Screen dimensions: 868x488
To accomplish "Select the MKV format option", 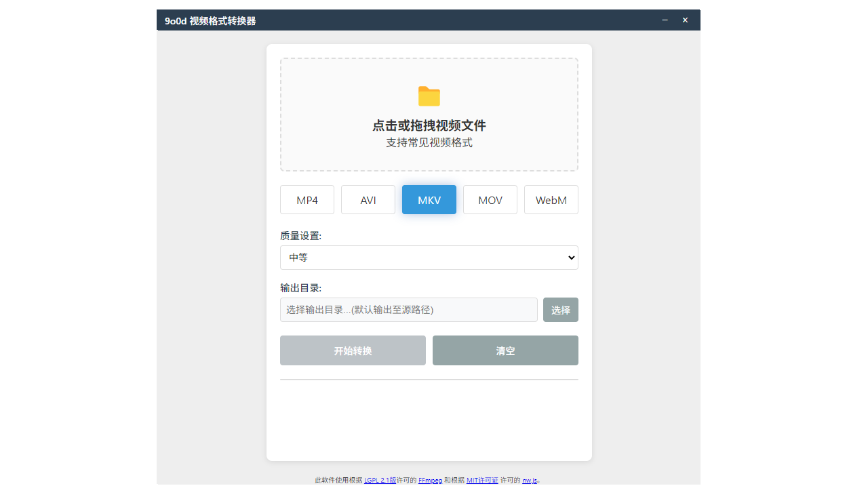I will (429, 199).
